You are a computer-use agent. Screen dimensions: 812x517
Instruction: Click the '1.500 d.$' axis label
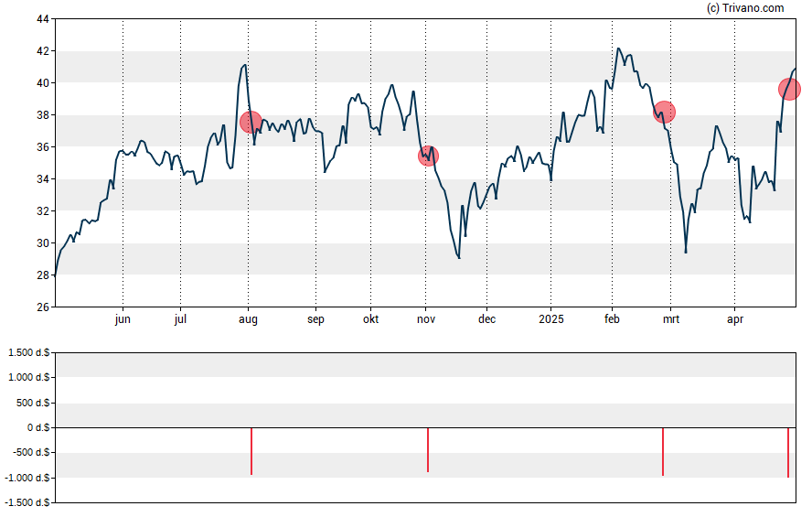[28, 353]
